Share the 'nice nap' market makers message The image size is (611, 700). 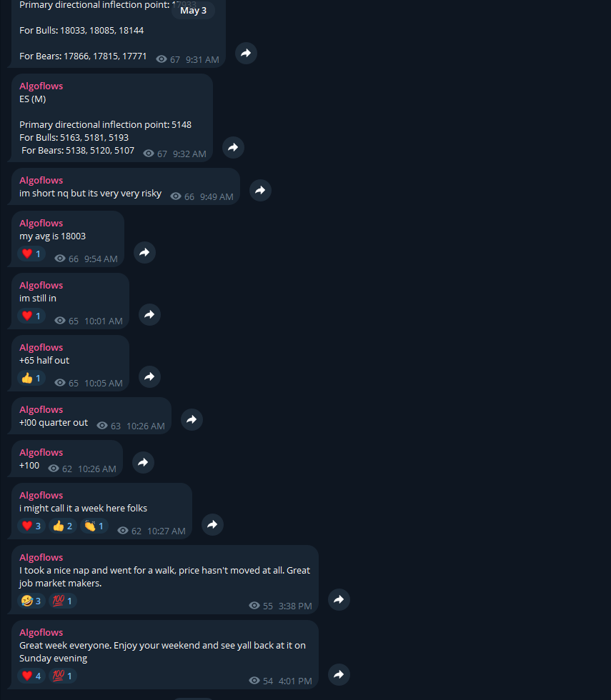coord(339,599)
